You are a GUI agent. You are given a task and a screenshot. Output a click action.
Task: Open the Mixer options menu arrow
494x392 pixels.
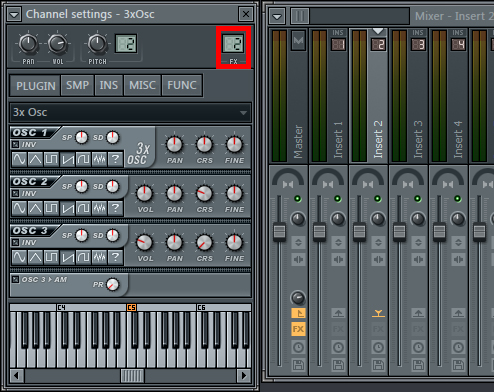coord(277,16)
